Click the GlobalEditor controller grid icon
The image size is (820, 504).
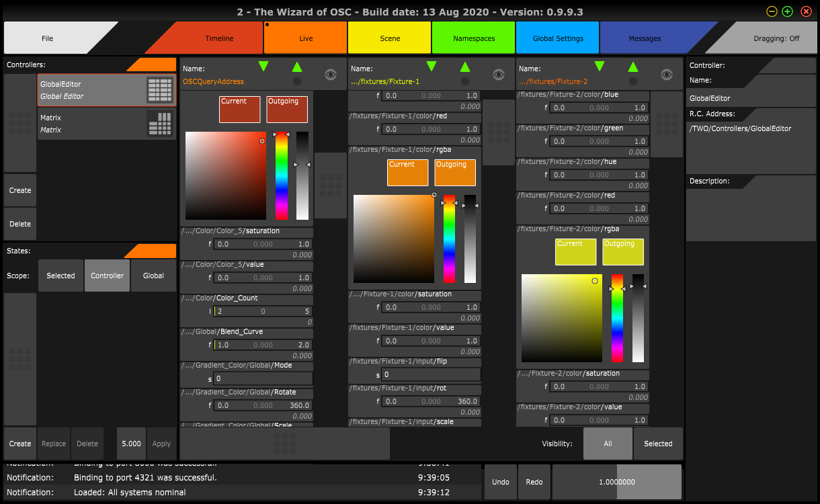coord(159,90)
